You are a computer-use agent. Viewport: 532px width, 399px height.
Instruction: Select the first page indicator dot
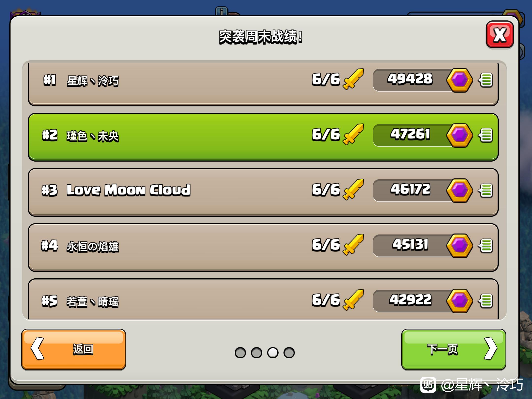tap(240, 353)
